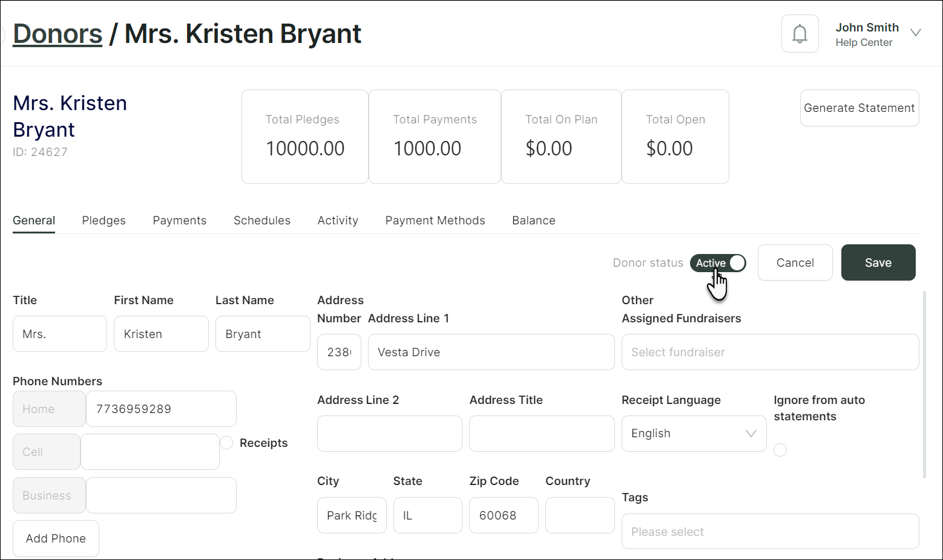Viewport: 943px width, 560px height.
Task: Click the notification bell icon
Action: 800,34
